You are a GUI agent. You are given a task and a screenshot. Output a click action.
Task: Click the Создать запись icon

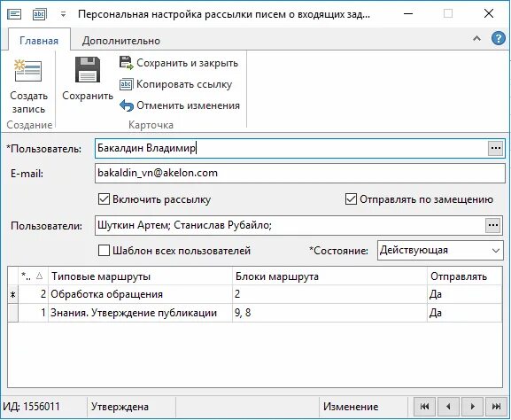(x=28, y=71)
